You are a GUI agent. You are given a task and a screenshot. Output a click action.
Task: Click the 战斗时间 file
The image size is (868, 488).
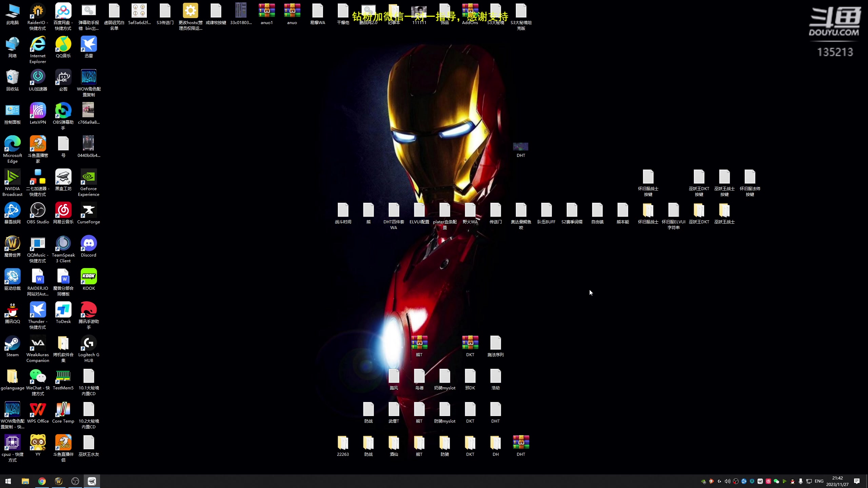coord(343,213)
